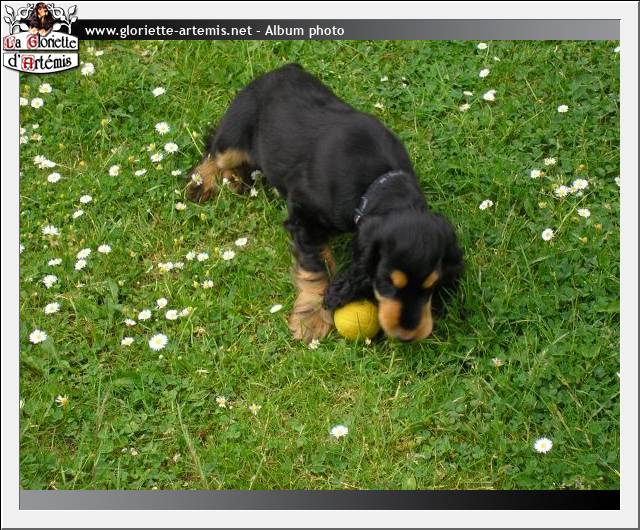Click the large daisy left of the puppy's paw
The image size is (640, 530).
pyautogui.click(x=158, y=341)
